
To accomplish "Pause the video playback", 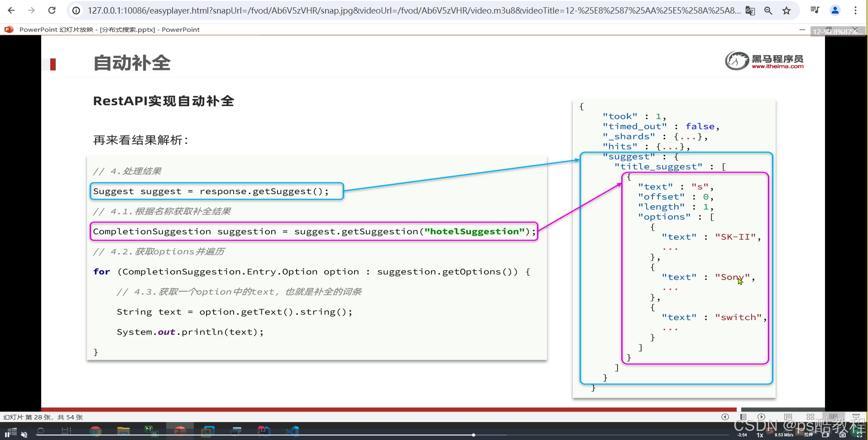I will pos(7,435).
